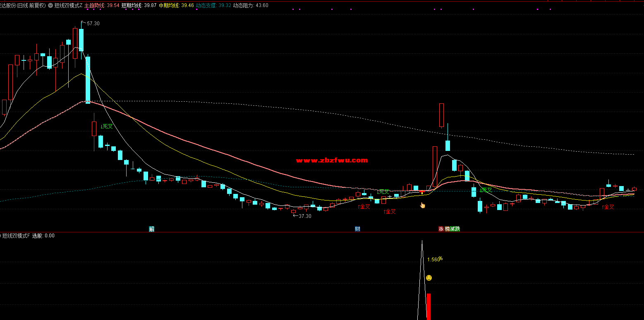This screenshot has width=644, height=320.
Task: Click the round icon before 短线双模式F
Action: [x=1, y=236]
